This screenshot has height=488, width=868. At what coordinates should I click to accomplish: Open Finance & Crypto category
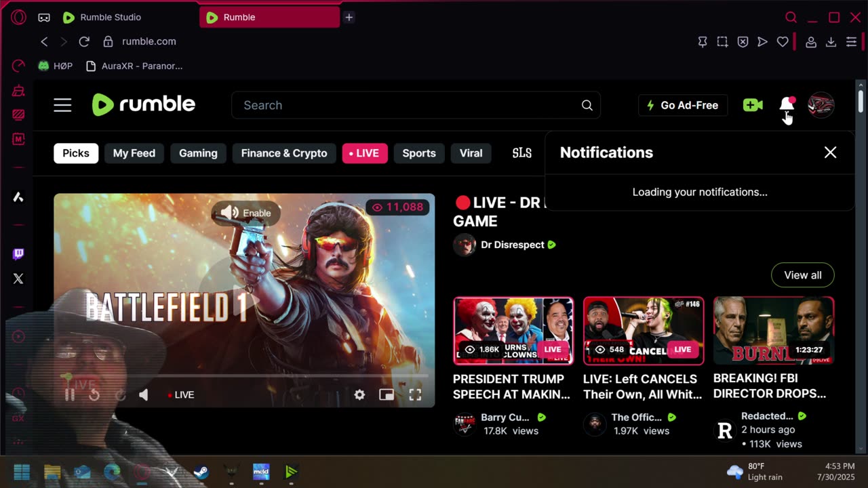pyautogui.click(x=284, y=153)
